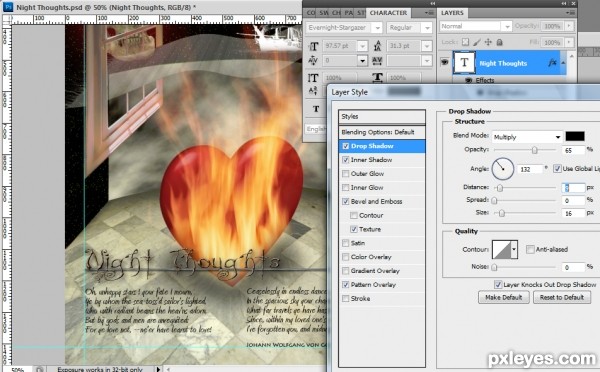Enable the Color Overlay checkbox
The image size is (600, 372).
[346, 257]
